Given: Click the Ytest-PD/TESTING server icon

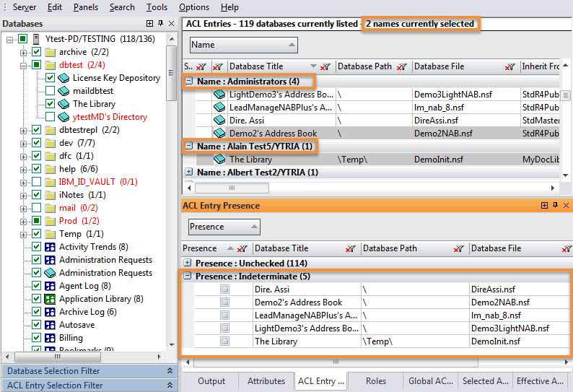Looking at the screenshot, I should (37, 39).
